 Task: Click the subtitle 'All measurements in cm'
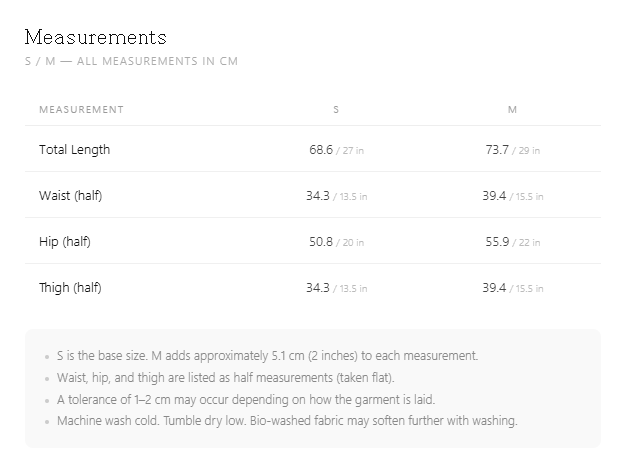[131, 61]
